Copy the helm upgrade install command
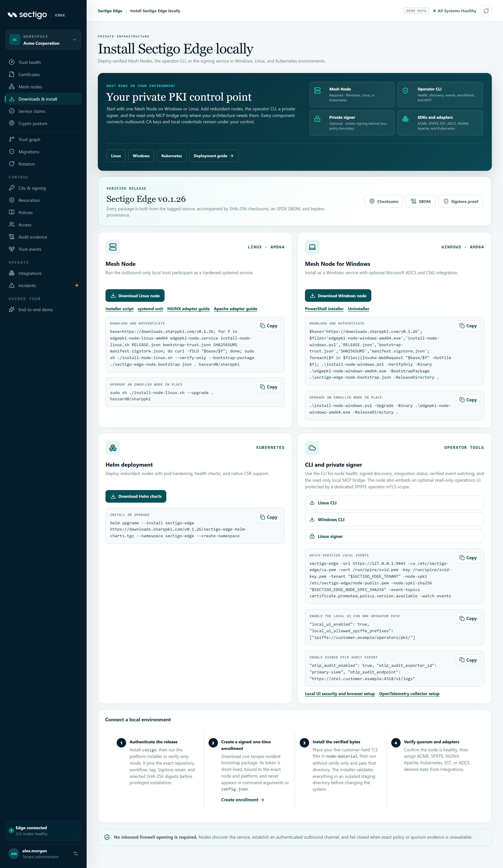Viewport: 503px width, 868px height. (x=268, y=517)
